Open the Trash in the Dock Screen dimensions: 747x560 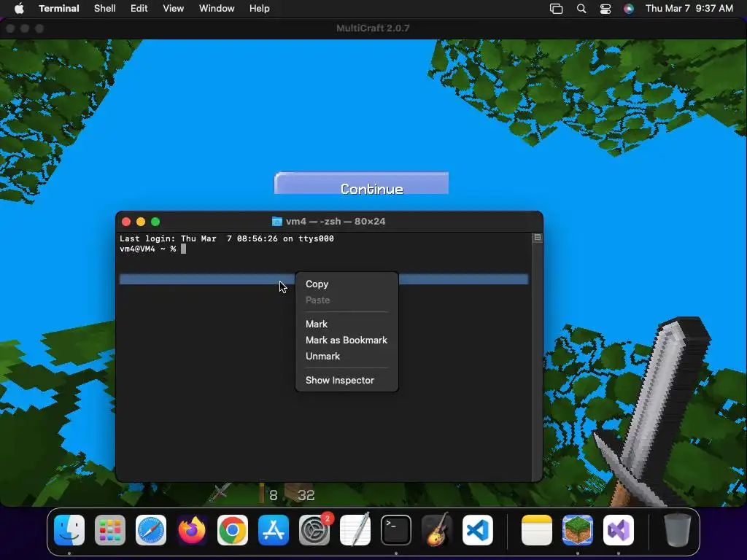click(x=677, y=530)
